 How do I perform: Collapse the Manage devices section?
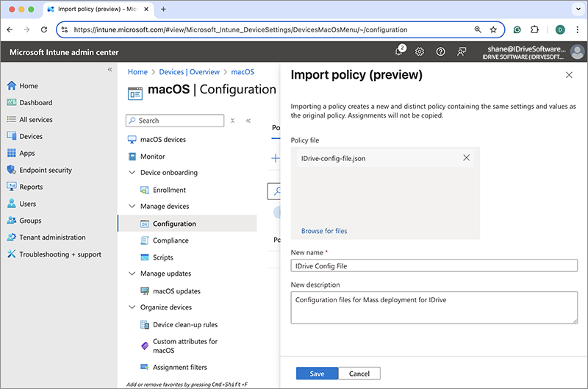point(132,207)
